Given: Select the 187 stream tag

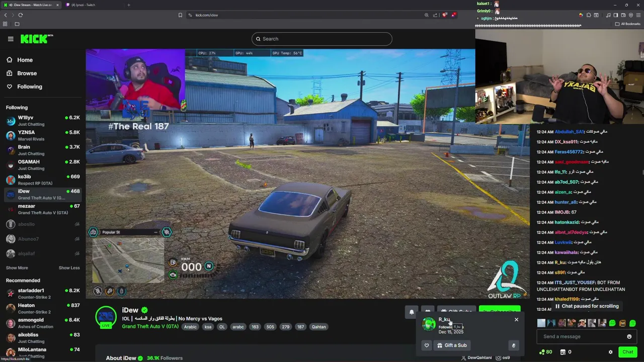Looking at the screenshot, I should (300, 327).
